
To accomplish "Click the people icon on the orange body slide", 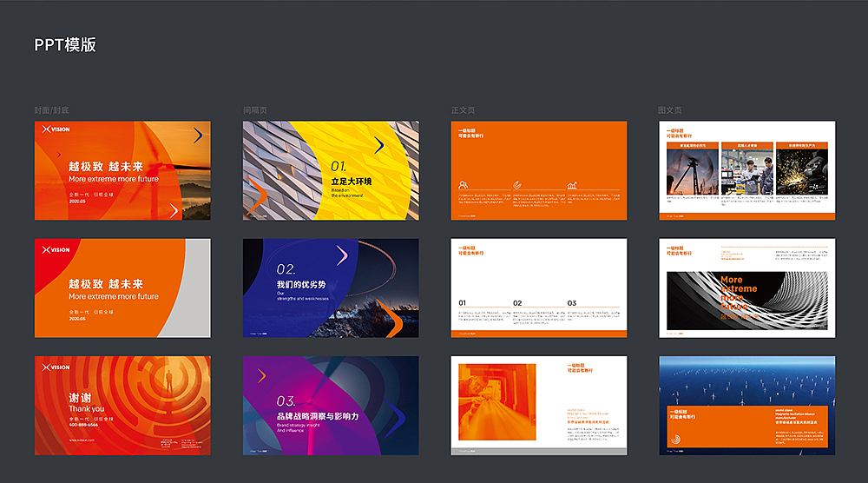I will [463, 185].
